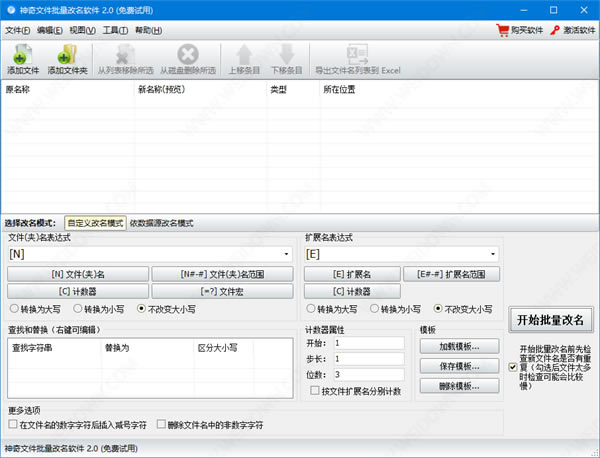600x458 pixels.
Task: Click the 添加文件夹 (Add Folder) icon
Action: pyautogui.click(x=67, y=55)
